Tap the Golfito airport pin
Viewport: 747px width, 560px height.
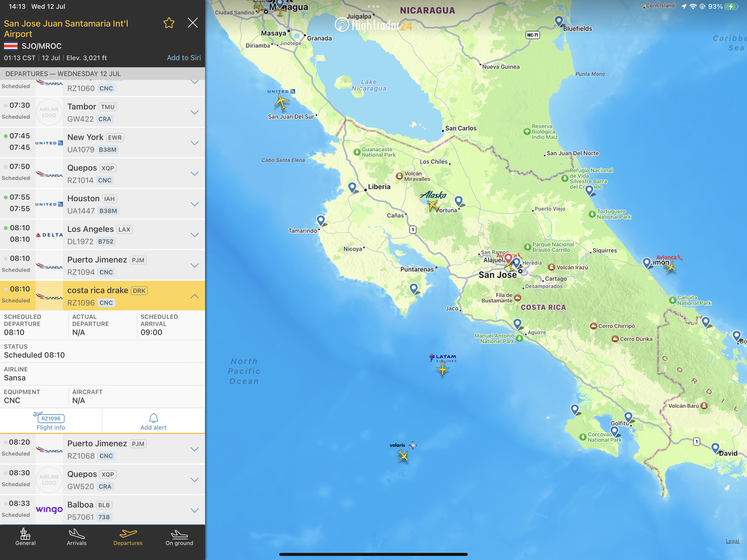(x=628, y=417)
